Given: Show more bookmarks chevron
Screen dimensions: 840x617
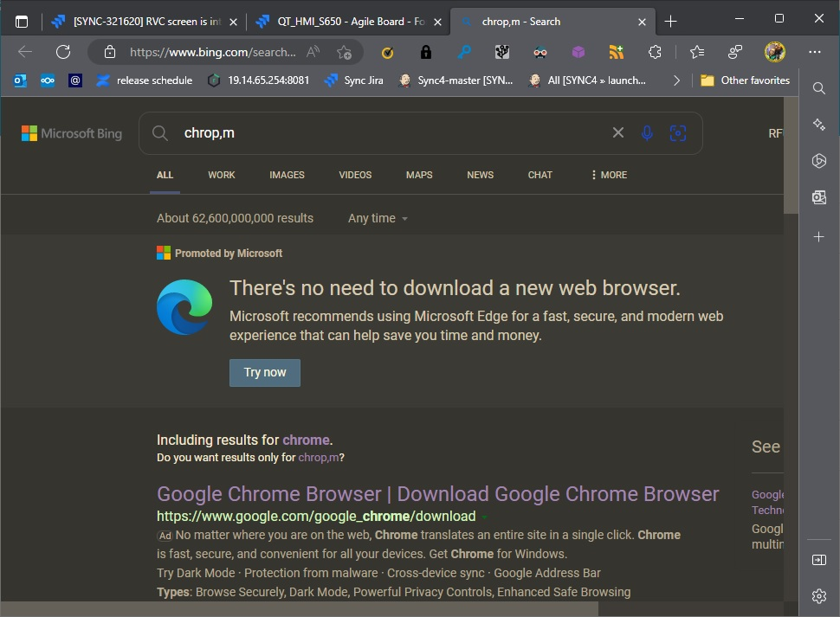Looking at the screenshot, I should click(676, 80).
